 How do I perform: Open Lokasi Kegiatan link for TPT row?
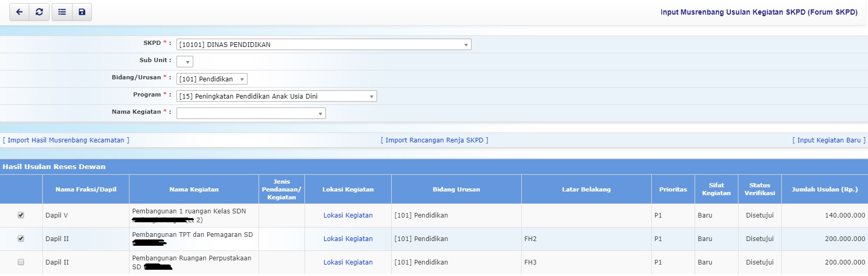click(x=348, y=239)
